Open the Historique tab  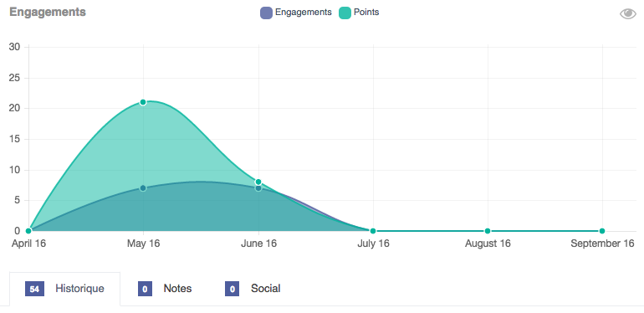[65, 289]
